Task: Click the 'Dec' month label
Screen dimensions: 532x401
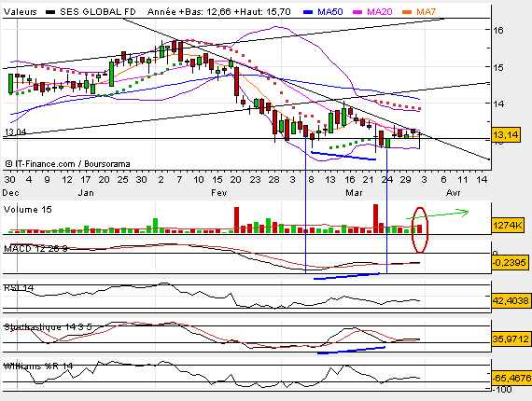Action: pos(10,193)
